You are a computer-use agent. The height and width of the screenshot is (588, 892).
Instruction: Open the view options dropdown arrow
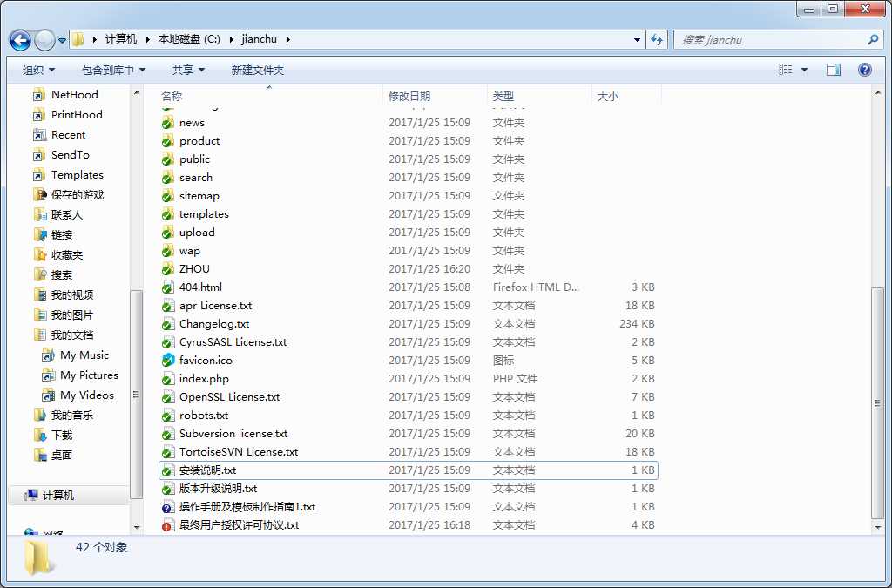point(804,70)
